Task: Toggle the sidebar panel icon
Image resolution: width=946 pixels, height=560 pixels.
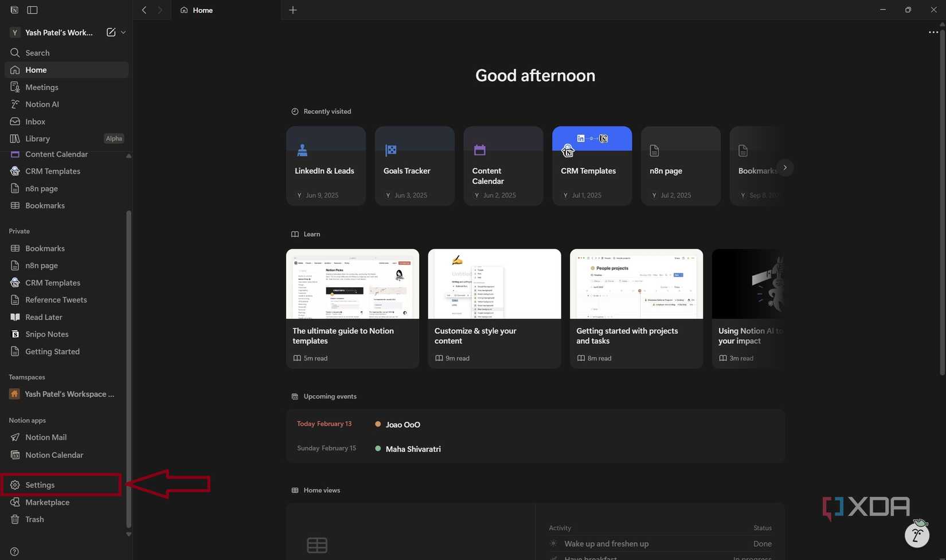Action: (x=33, y=10)
